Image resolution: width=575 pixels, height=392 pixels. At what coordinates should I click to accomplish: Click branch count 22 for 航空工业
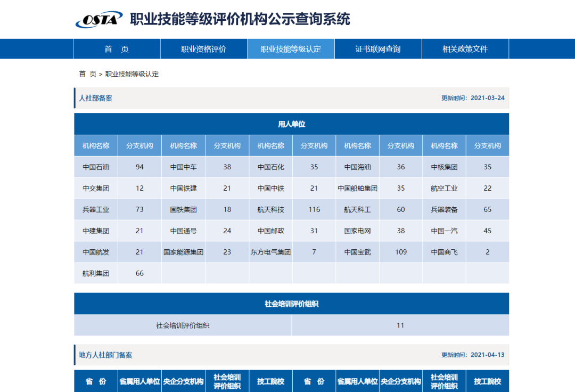tap(487, 188)
